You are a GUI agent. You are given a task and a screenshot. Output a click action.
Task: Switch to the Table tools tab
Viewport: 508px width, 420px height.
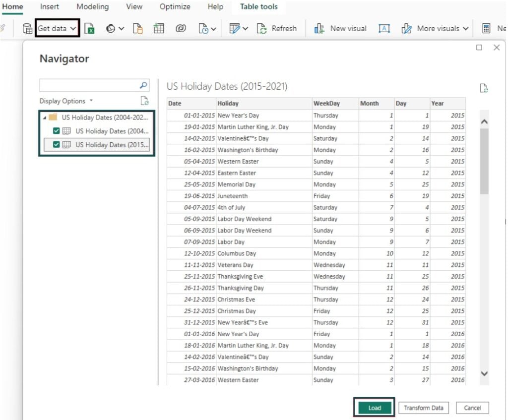(x=259, y=6)
